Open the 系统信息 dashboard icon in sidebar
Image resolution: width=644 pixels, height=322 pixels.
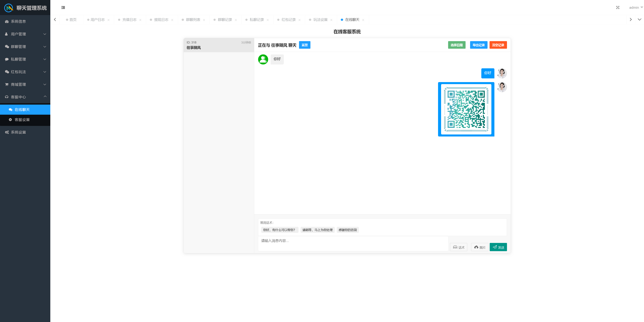[x=7, y=21]
